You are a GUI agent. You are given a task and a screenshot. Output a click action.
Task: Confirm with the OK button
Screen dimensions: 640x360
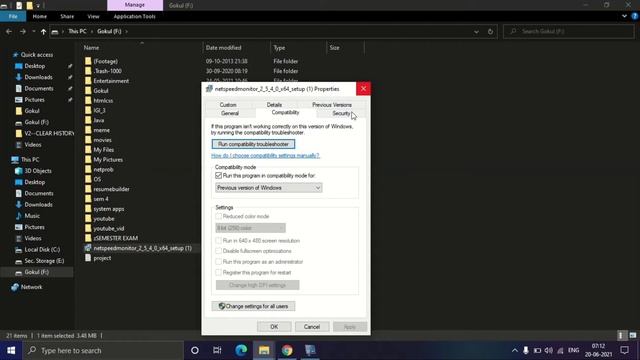tap(274, 327)
